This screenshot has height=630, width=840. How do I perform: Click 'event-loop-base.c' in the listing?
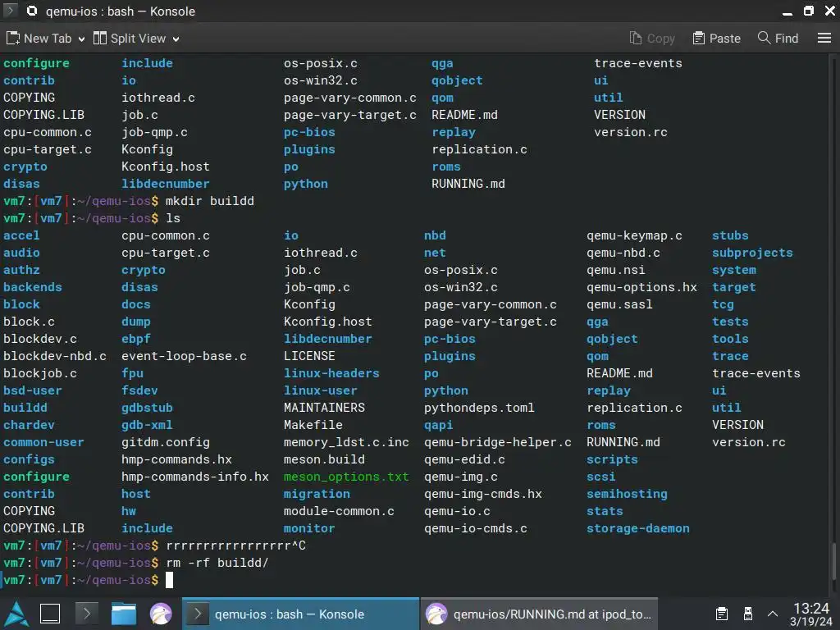184,356
